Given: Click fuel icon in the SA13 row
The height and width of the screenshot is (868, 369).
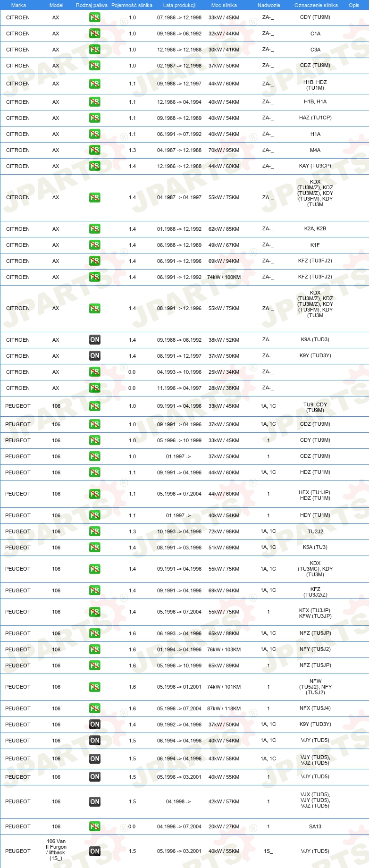Looking at the screenshot, I should point(95,826).
